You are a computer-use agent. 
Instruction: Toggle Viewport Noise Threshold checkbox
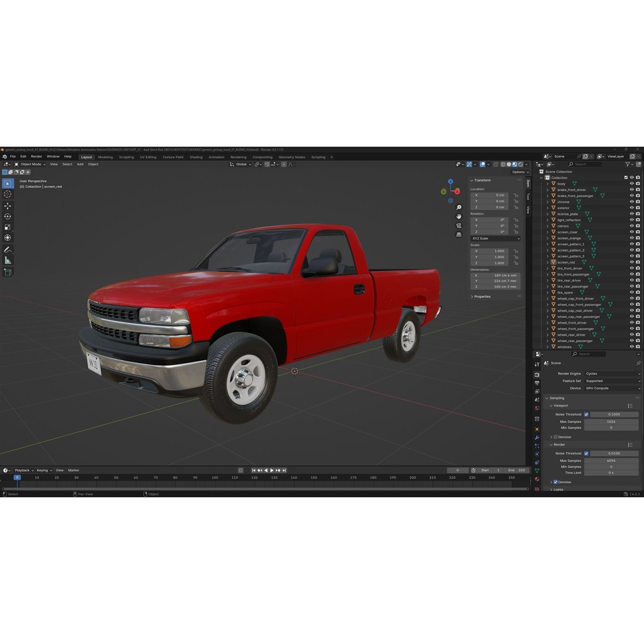point(586,414)
